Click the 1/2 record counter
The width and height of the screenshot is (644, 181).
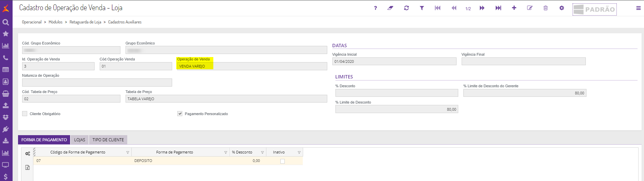pos(468,9)
